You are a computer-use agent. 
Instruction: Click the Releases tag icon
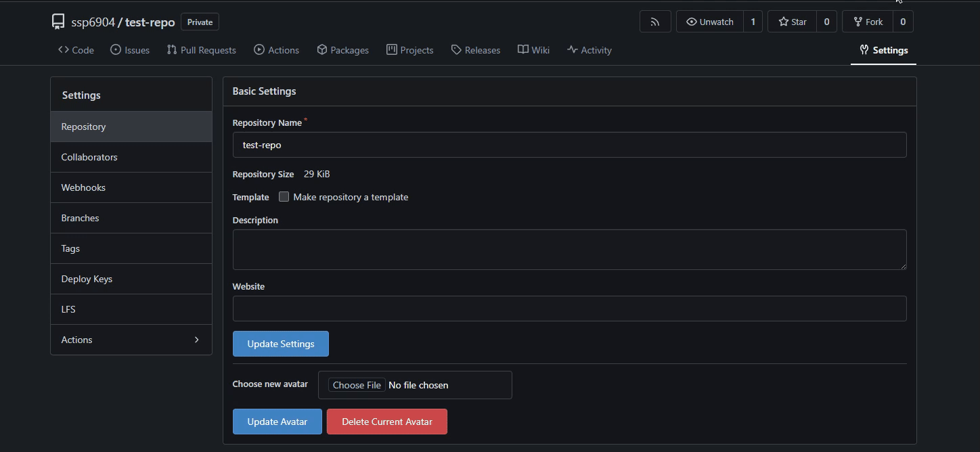point(456,50)
